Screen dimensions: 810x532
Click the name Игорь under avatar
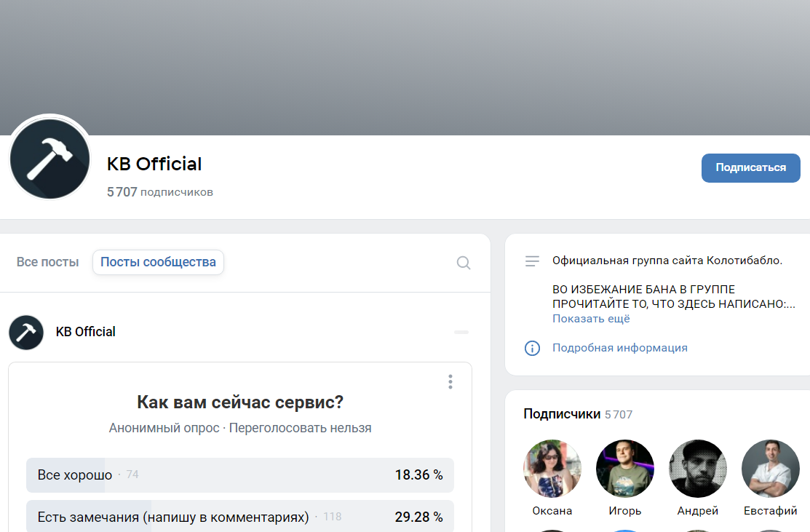(x=625, y=511)
